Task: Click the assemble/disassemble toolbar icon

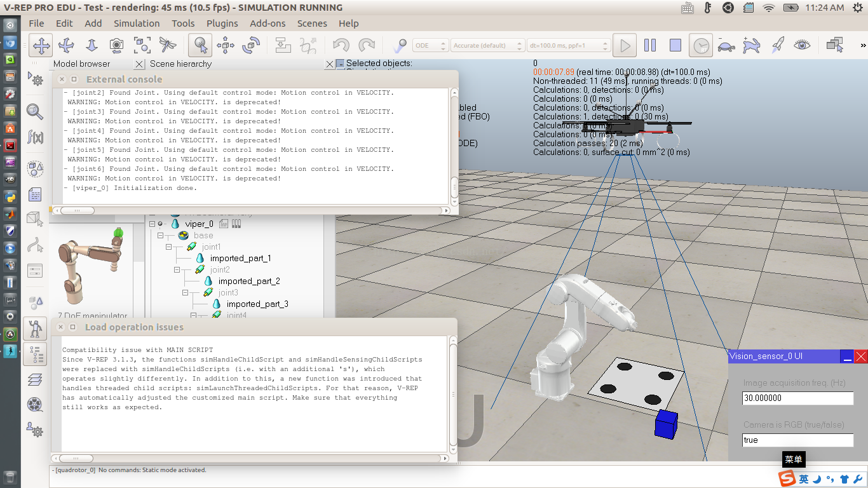Action: point(283,45)
